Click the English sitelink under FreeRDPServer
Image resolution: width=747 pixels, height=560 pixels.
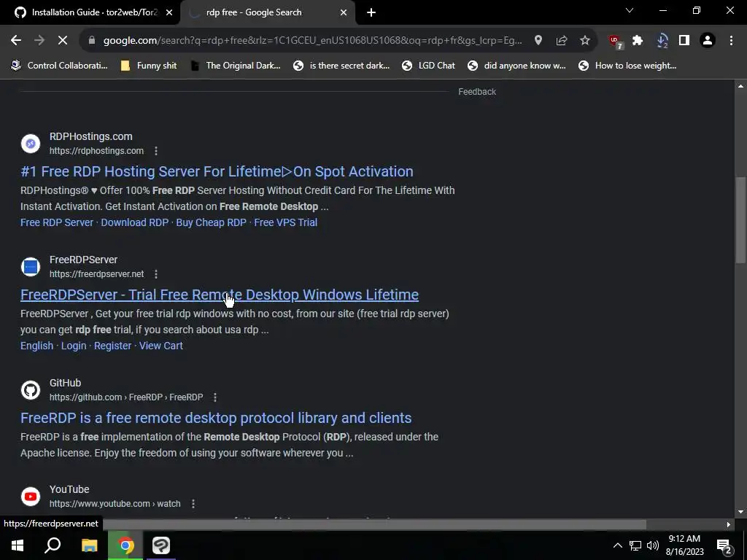[x=36, y=346]
